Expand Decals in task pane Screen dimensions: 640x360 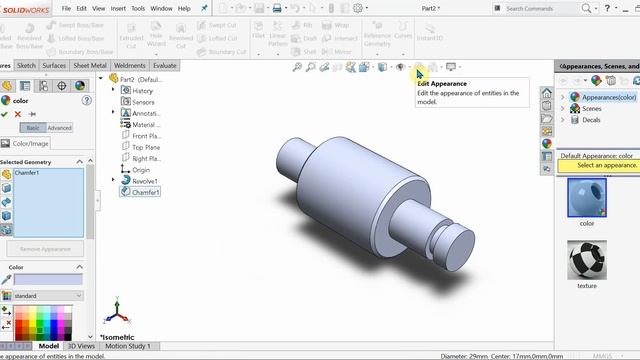(562, 120)
